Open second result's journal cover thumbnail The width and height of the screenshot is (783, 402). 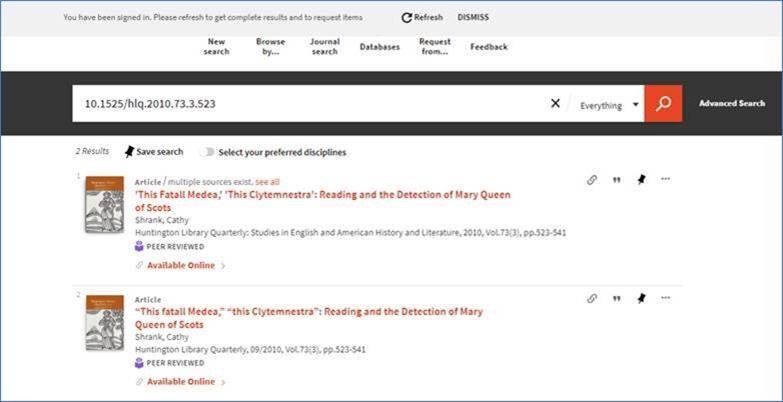(104, 322)
